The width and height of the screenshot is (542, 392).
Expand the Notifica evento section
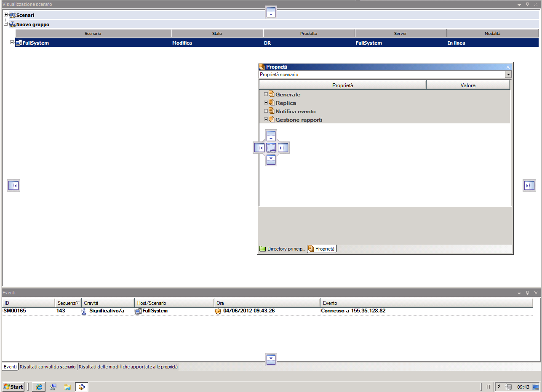point(266,111)
